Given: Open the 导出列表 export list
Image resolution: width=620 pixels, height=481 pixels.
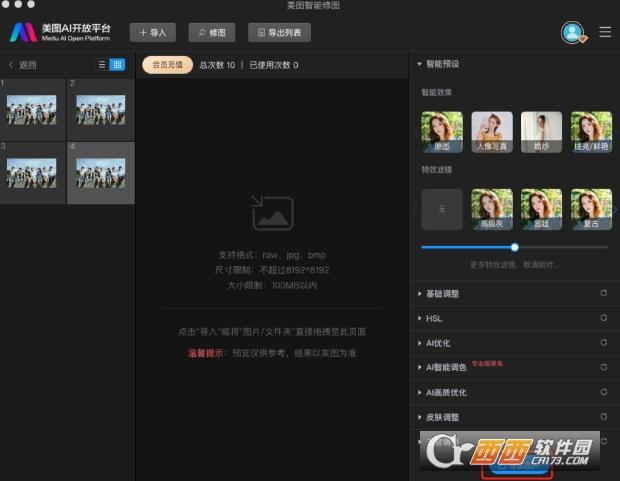Looking at the screenshot, I should (279, 32).
